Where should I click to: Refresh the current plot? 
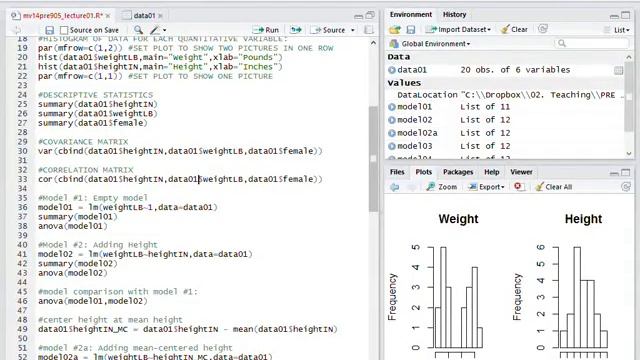pos(625,187)
